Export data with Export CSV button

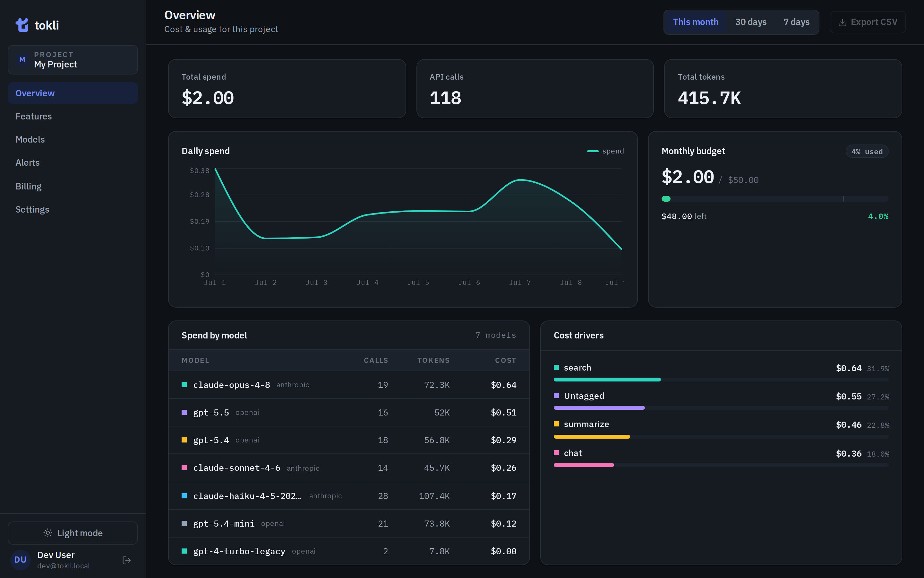868,22
